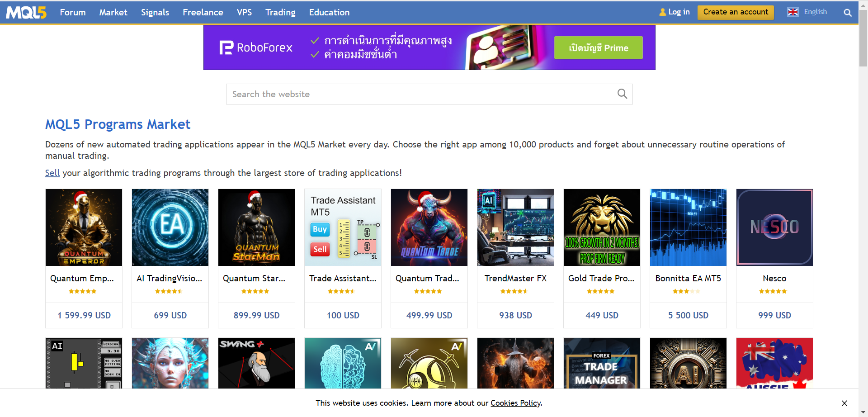Screen dimensions: 868x417
Task: Open Quantum Emperor product thumbnail
Action: [x=84, y=227]
